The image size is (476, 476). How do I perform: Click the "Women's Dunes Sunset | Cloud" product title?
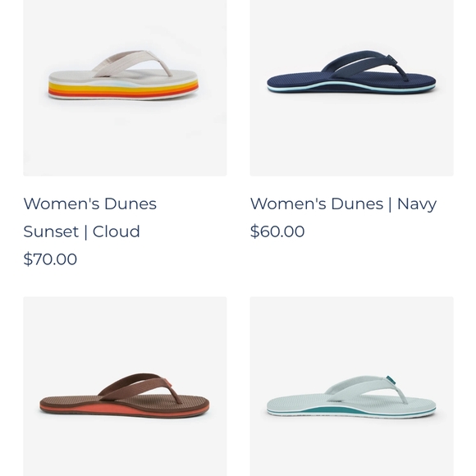tap(89, 217)
